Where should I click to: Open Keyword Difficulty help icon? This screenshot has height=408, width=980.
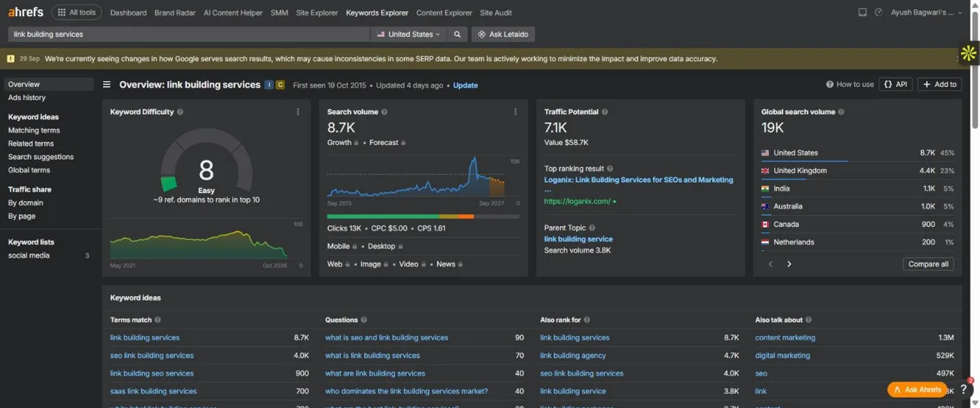181,112
